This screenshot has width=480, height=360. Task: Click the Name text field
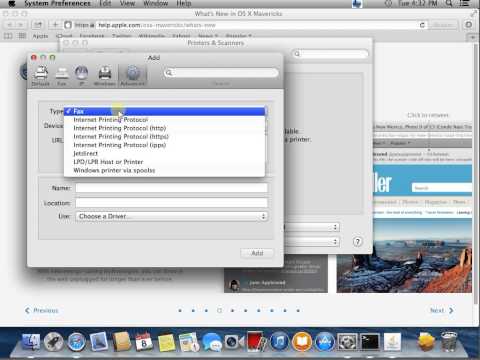pos(172,188)
